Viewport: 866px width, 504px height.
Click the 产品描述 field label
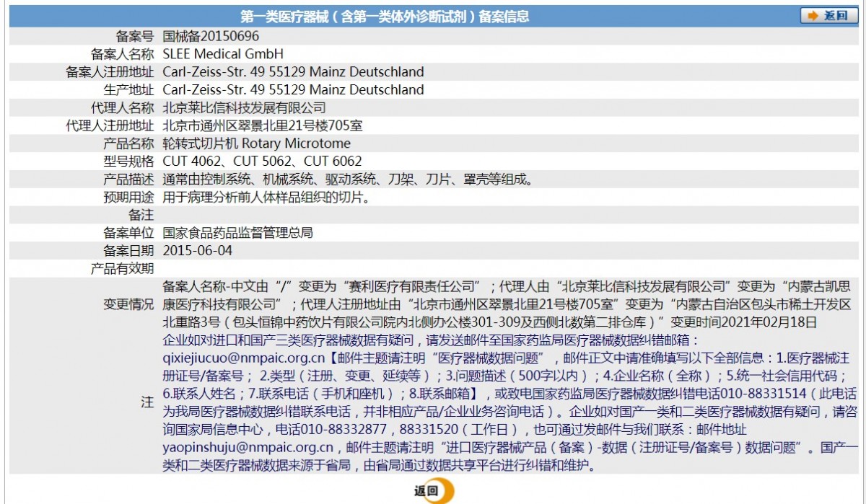pos(128,180)
